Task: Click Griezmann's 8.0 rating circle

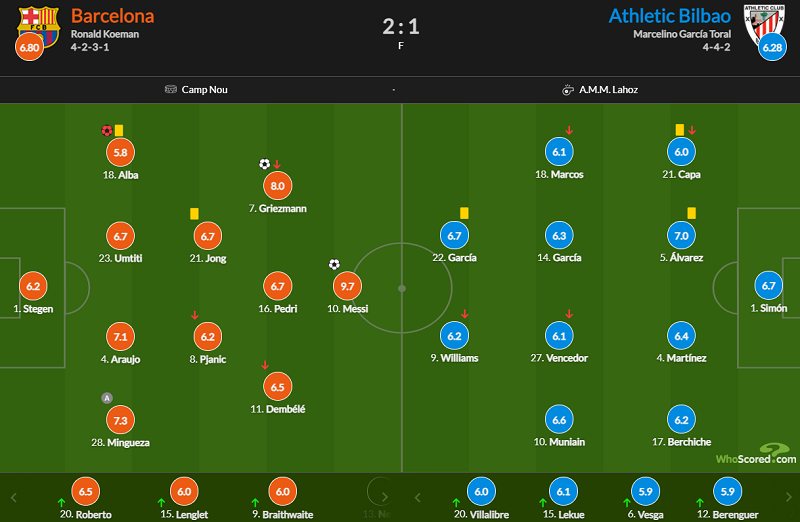Action: (278, 186)
